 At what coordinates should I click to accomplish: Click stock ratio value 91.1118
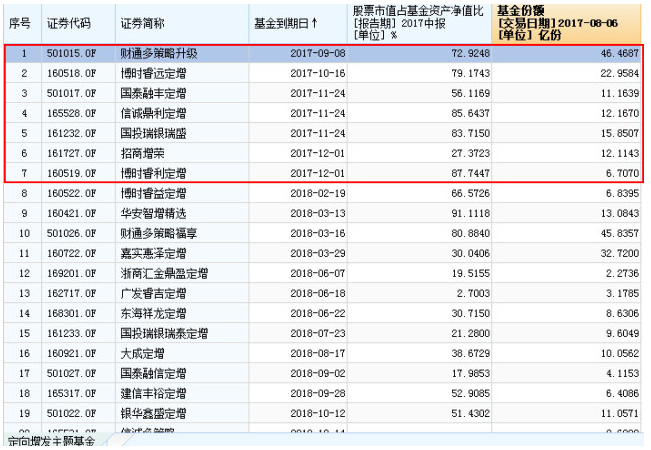470,213
